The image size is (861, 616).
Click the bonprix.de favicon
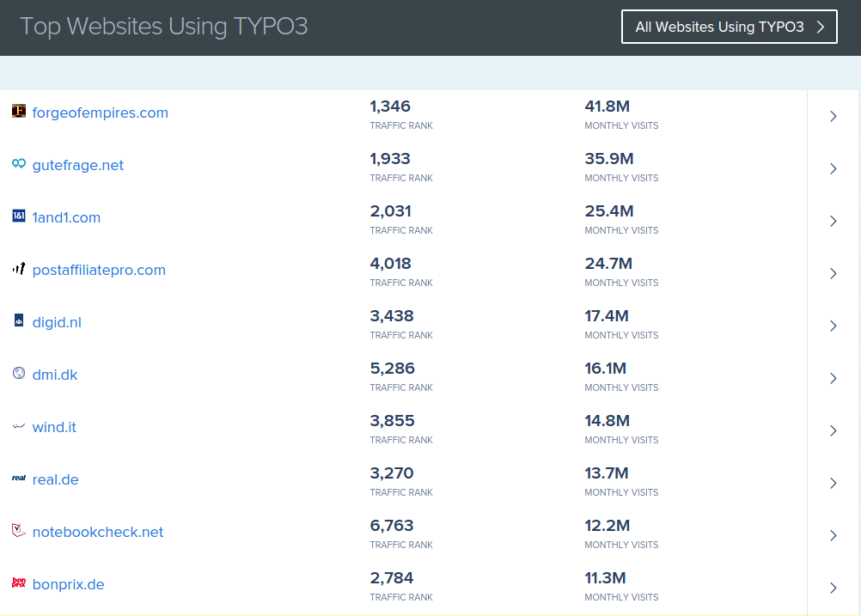19,582
